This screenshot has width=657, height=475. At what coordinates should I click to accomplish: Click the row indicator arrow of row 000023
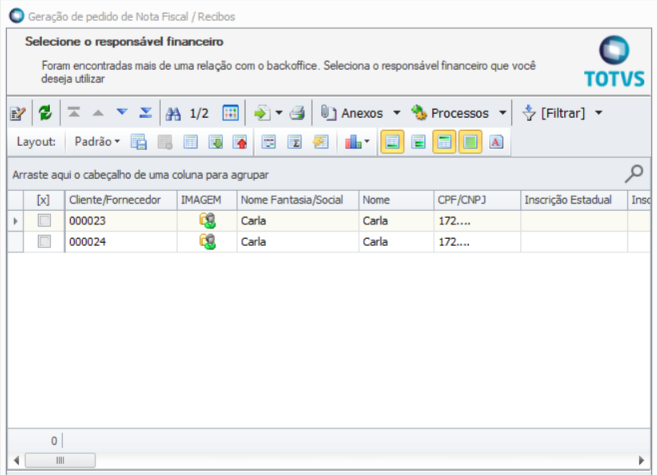tap(16, 221)
